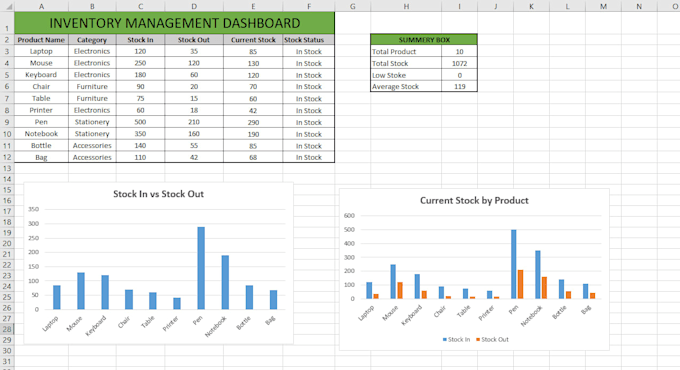680x370 pixels.
Task: Click row 13 header
Action: click(x=7, y=168)
